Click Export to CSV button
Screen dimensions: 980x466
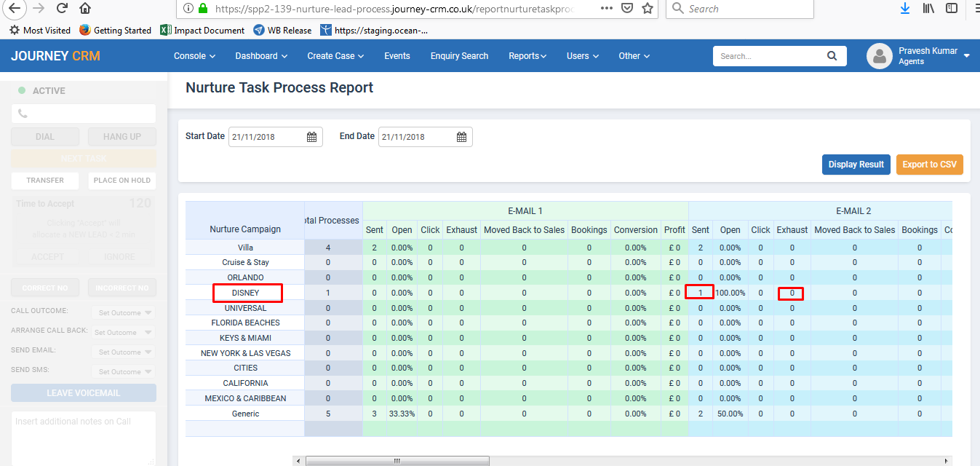pyautogui.click(x=929, y=165)
